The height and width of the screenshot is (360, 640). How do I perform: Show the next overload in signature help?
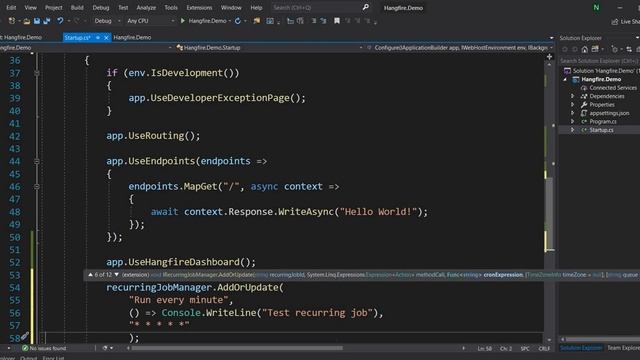pyautogui.click(x=117, y=275)
